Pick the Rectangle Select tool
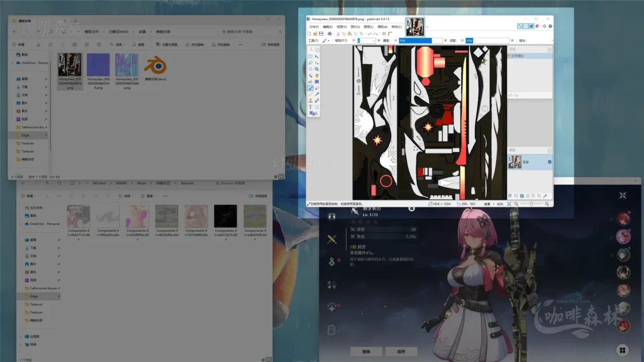This screenshot has height=362, width=644. (311, 57)
